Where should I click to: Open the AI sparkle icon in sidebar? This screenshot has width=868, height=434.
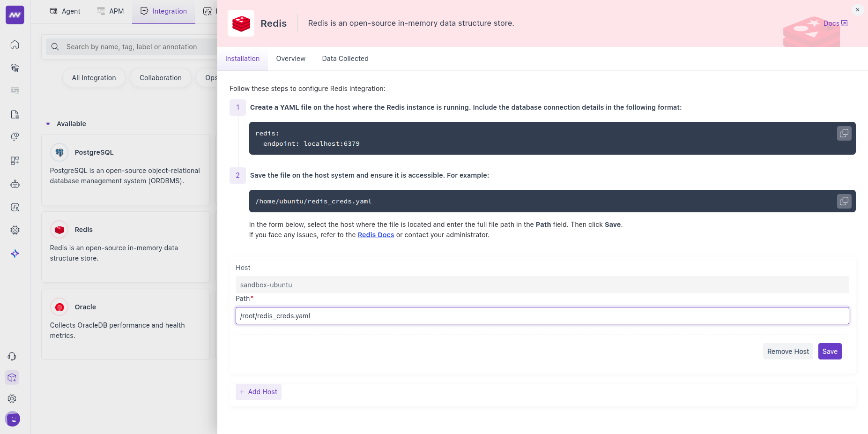(15, 253)
